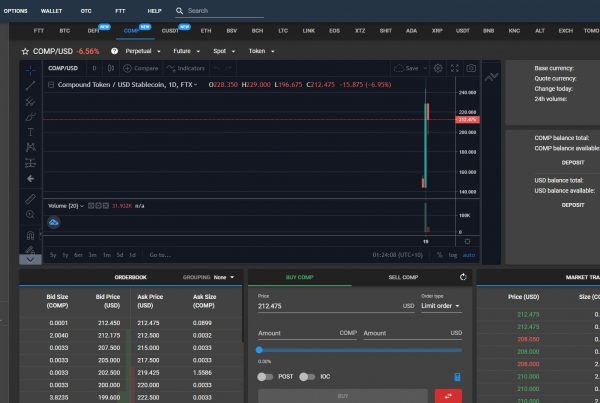Click the Amount USD input field
Image resolution: width=600 pixels, height=403 pixels.
point(412,333)
